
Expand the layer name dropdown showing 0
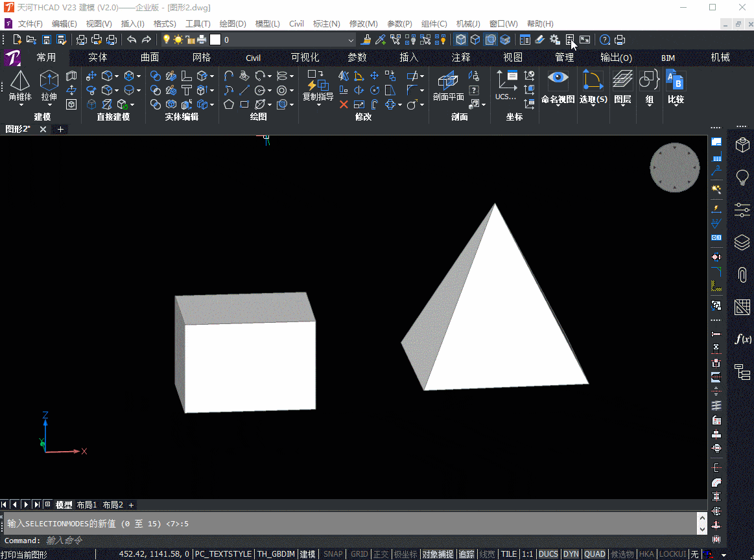351,40
